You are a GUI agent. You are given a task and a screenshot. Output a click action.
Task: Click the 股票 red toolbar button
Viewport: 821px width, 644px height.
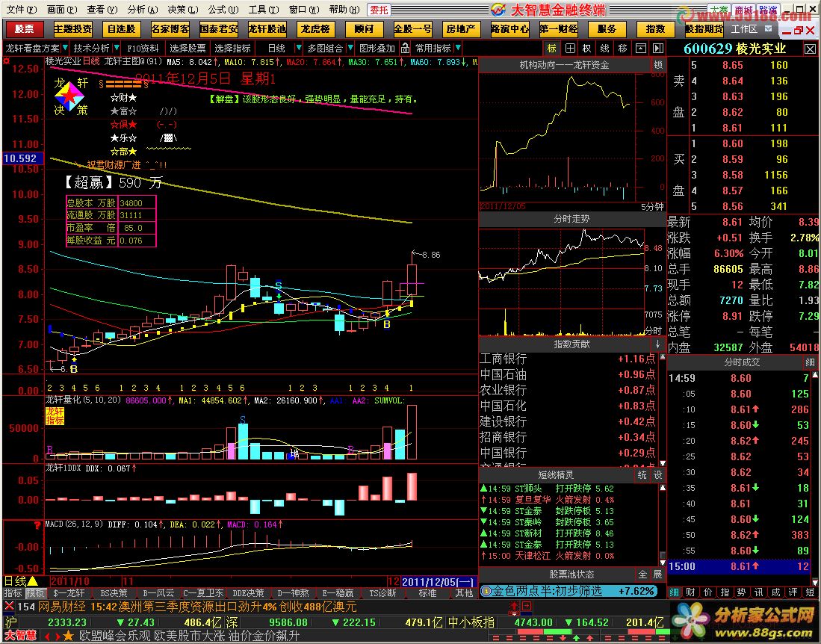[x=24, y=29]
